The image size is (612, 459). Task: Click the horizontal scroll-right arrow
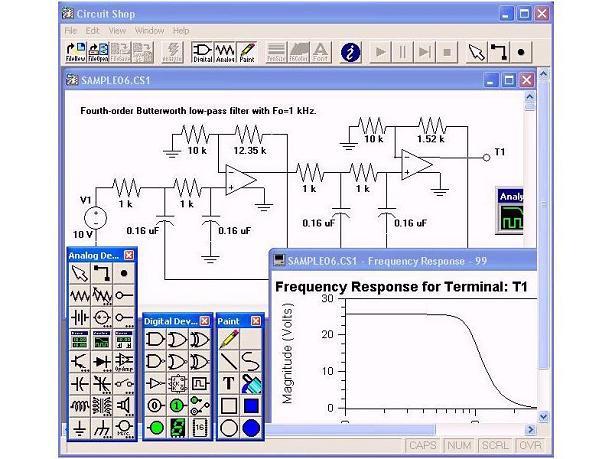(x=530, y=430)
